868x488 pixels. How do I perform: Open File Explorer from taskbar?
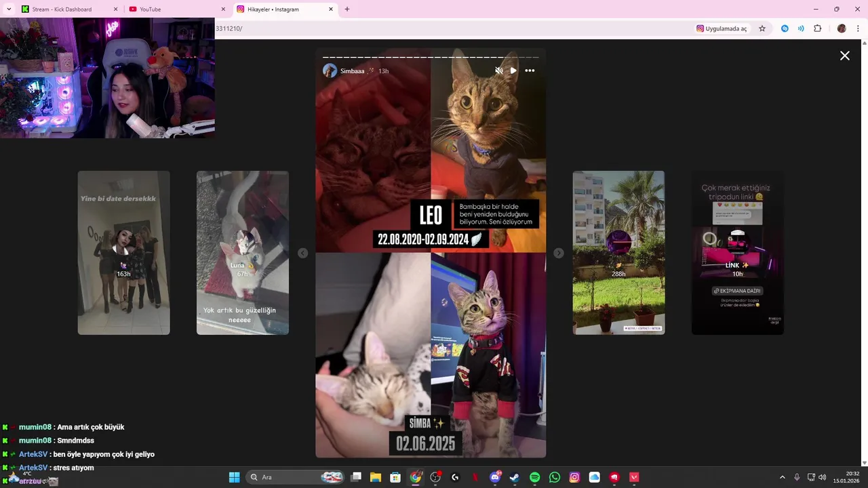tap(376, 477)
